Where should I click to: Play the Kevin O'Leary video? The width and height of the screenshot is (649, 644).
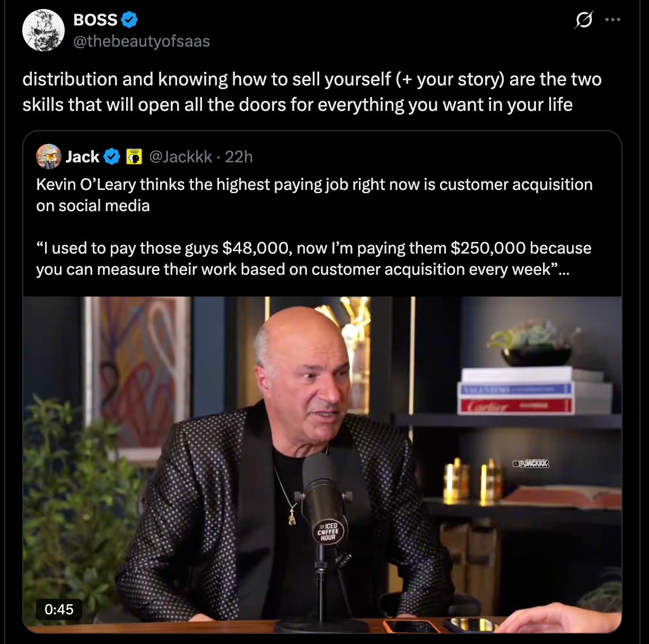click(322, 465)
